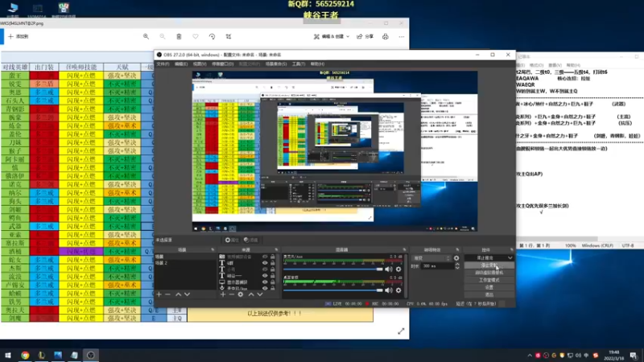The image size is (644, 362).
Task: Expand the stop streaming button dropdown arrow
Action: pos(510,257)
